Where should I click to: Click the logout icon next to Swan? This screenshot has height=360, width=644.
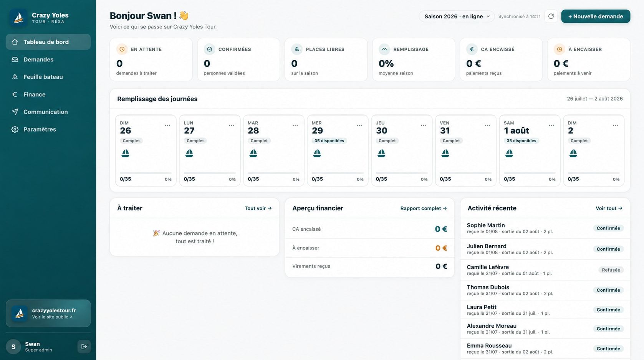[84, 347]
